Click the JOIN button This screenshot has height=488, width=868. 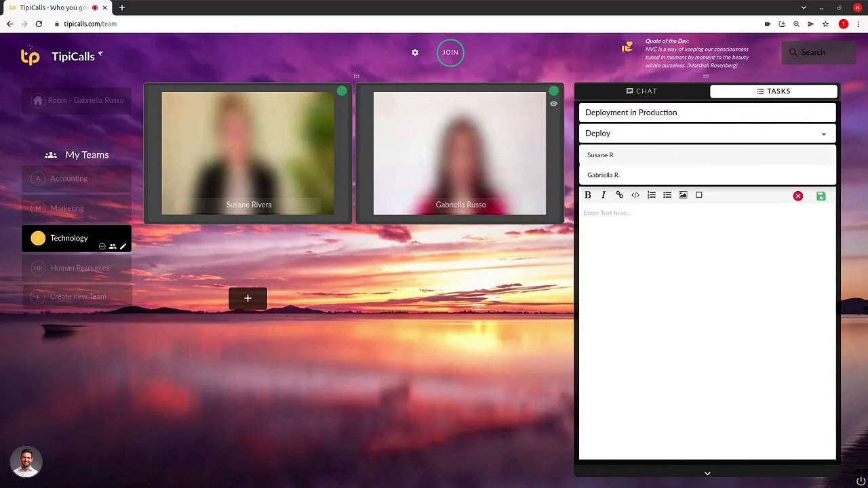450,52
